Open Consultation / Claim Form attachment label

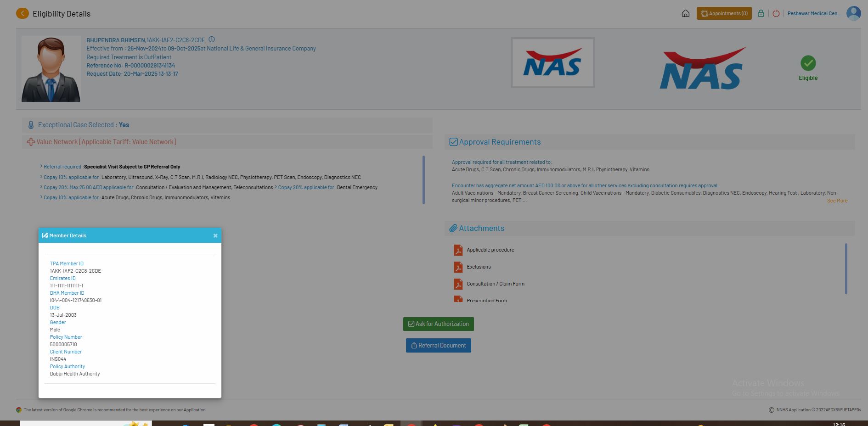click(x=496, y=284)
